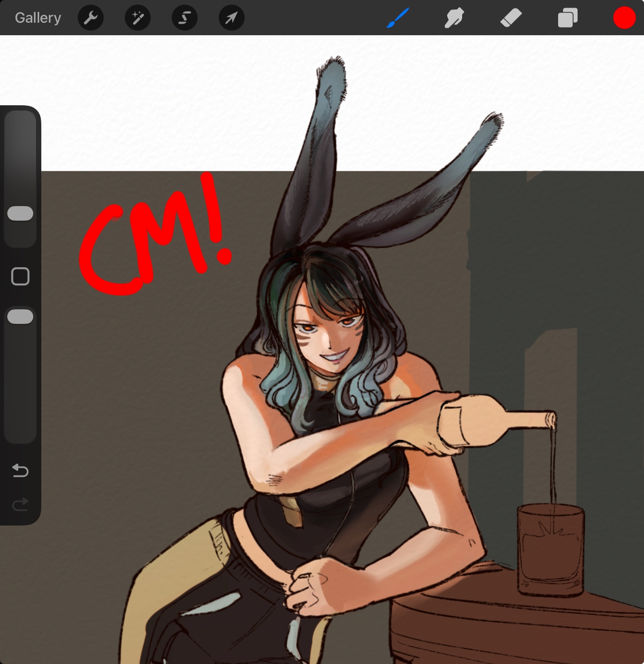
Task: Activate the Selection tool
Action: pyautogui.click(x=185, y=18)
